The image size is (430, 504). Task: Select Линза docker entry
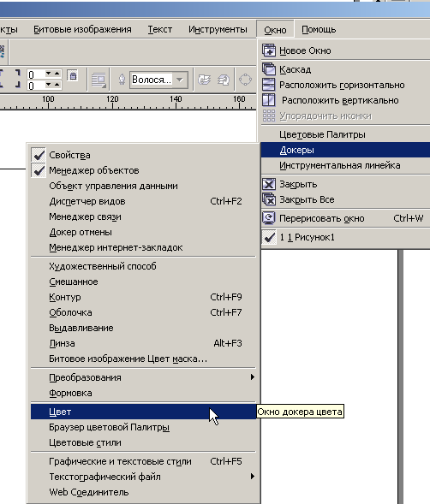[143, 343]
